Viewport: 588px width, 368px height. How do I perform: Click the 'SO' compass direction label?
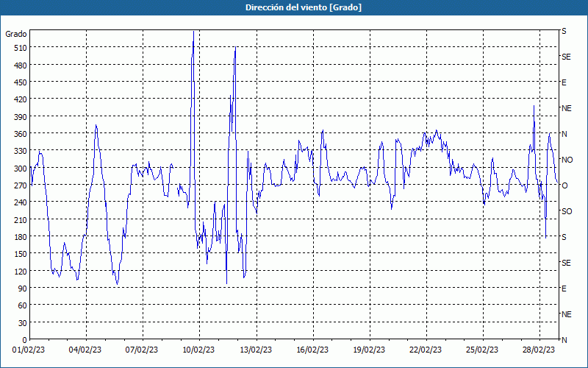tap(567, 211)
